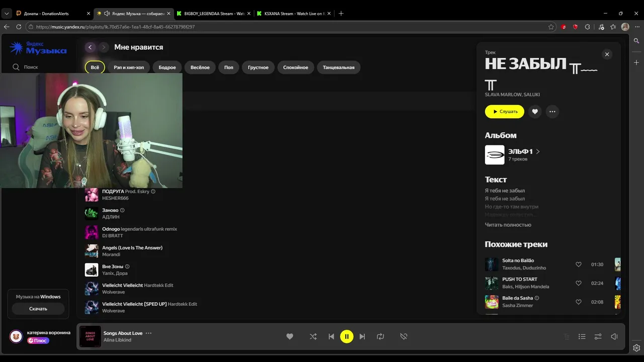Select the Весёлое mood filter
Image resolution: width=644 pixels, height=362 pixels.
(x=200, y=67)
